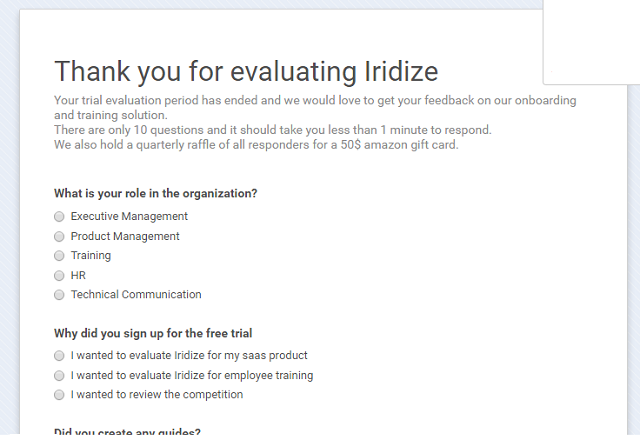The image size is (640, 440).
Task: Select evaluate Iridize for employee training
Action: 59,376
